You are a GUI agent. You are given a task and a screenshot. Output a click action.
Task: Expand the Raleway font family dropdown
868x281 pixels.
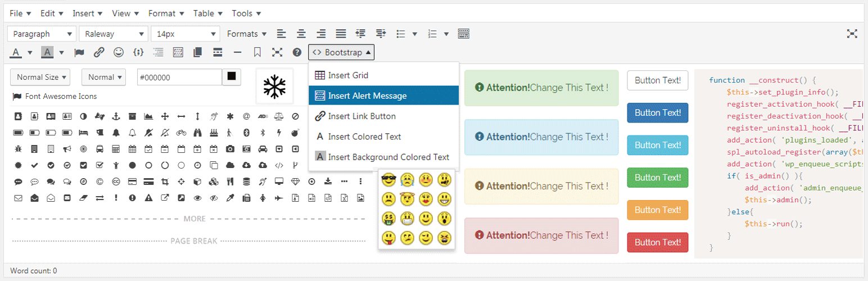pos(114,34)
